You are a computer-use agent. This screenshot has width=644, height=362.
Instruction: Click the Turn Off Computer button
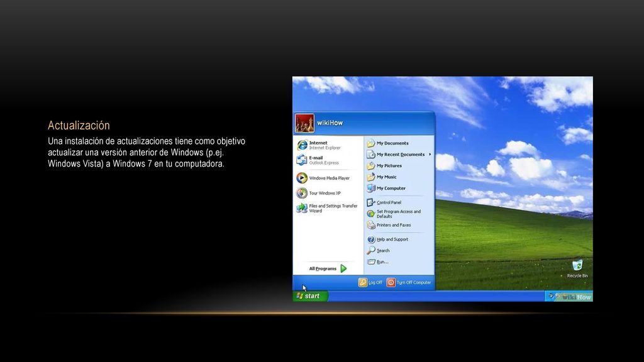409,282
